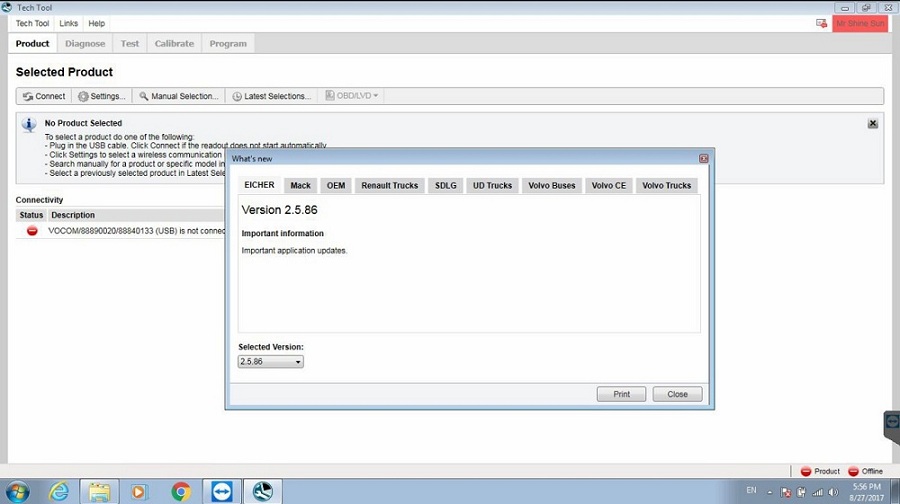Close the No Product Selected info panel
This screenshot has width=900, height=504.
tap(872, 124)
